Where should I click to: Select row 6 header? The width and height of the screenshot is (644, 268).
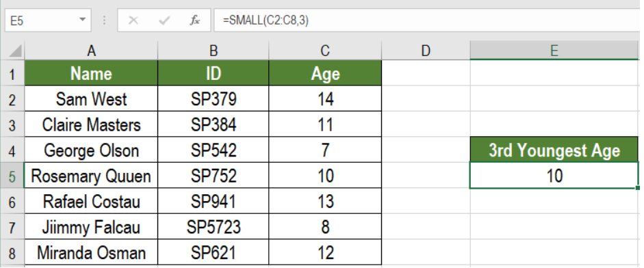[12, 201]
